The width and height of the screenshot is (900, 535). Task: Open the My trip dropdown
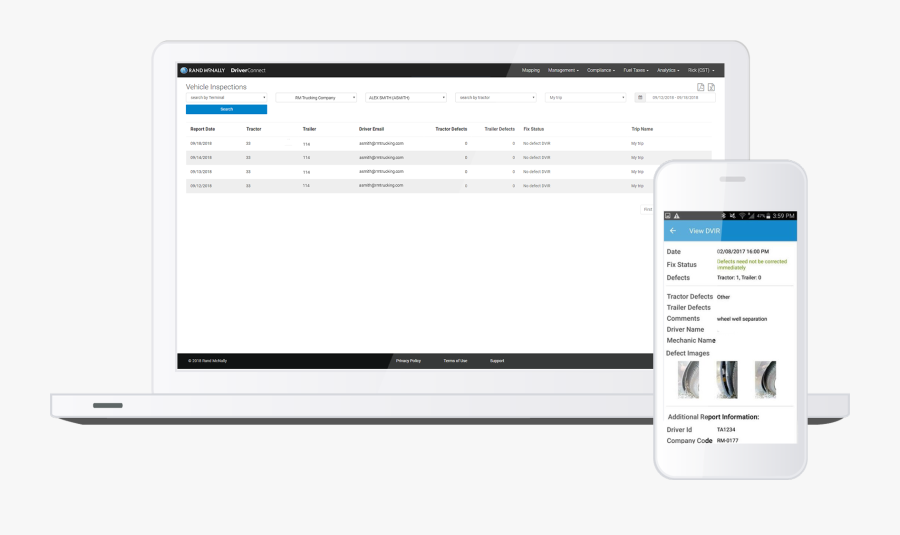pos(585,98)
